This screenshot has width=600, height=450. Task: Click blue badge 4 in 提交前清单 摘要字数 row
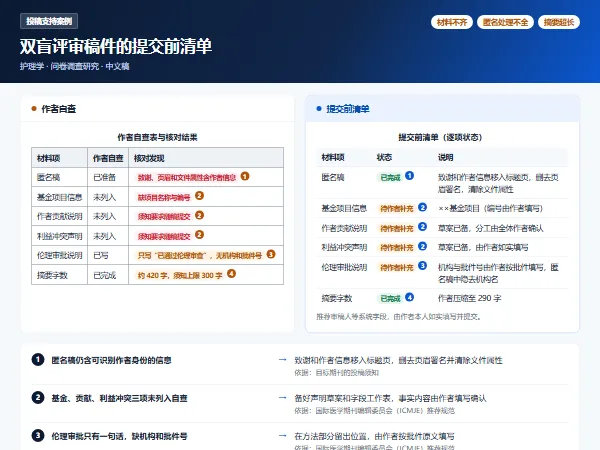coord(409,297)
